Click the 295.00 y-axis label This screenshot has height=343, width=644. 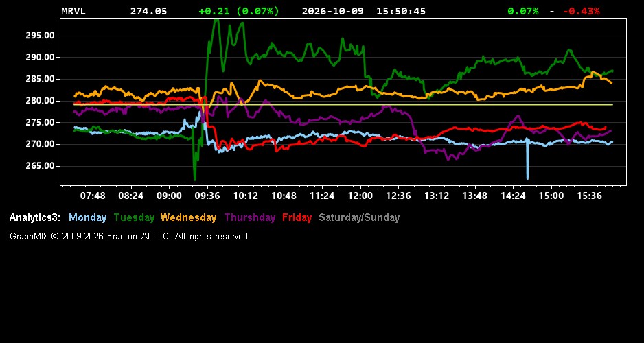(x=41, y=36)
